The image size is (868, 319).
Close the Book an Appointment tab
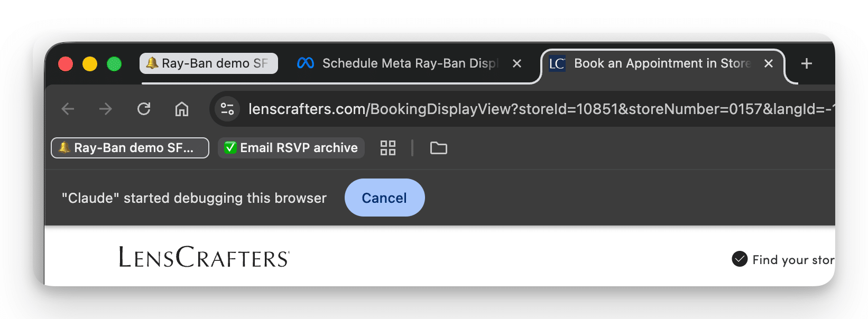tap(769, 63)
